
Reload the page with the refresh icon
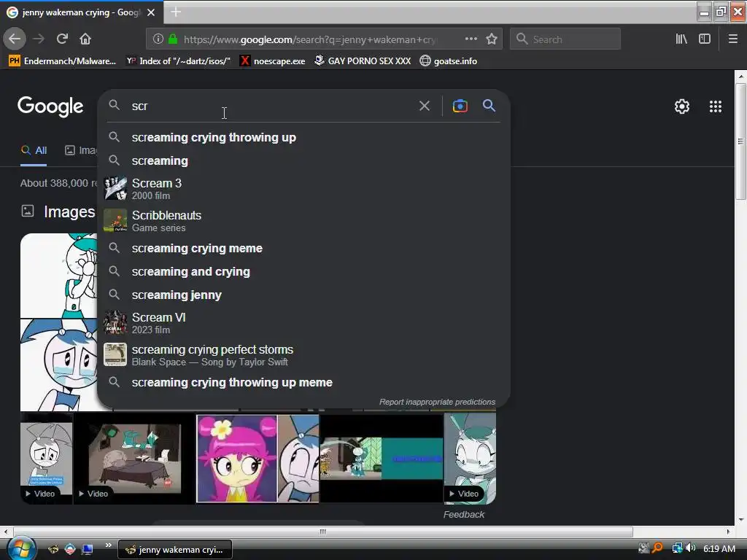[x=62, y=39]
